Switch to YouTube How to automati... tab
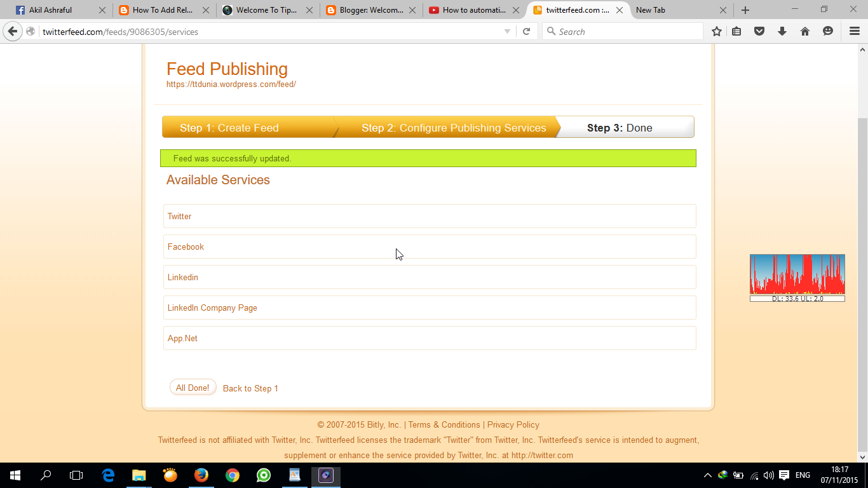The height and width of the screenshot is (488, 868). click(x=473, y=10)
